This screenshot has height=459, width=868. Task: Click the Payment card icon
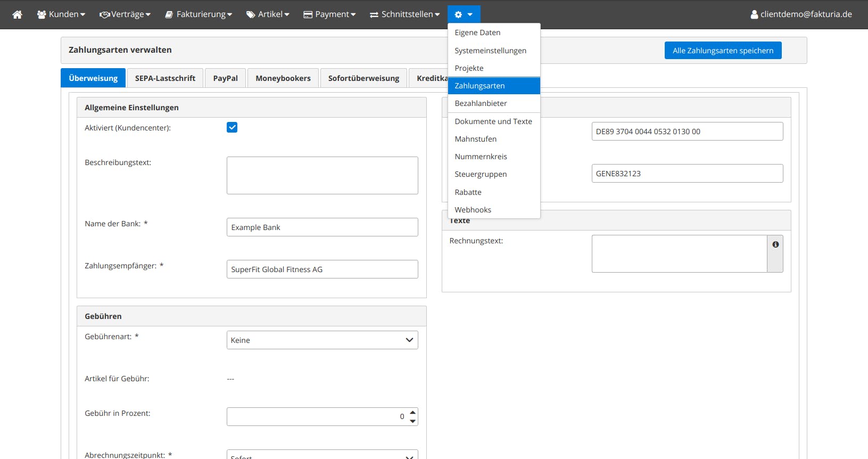click(x=308, y=14)
